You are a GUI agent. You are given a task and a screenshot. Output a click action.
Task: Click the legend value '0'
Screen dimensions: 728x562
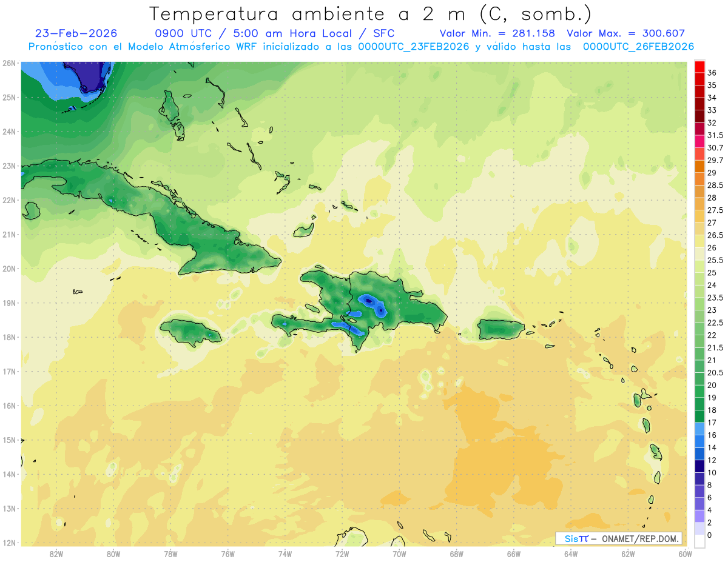[710, 535]
